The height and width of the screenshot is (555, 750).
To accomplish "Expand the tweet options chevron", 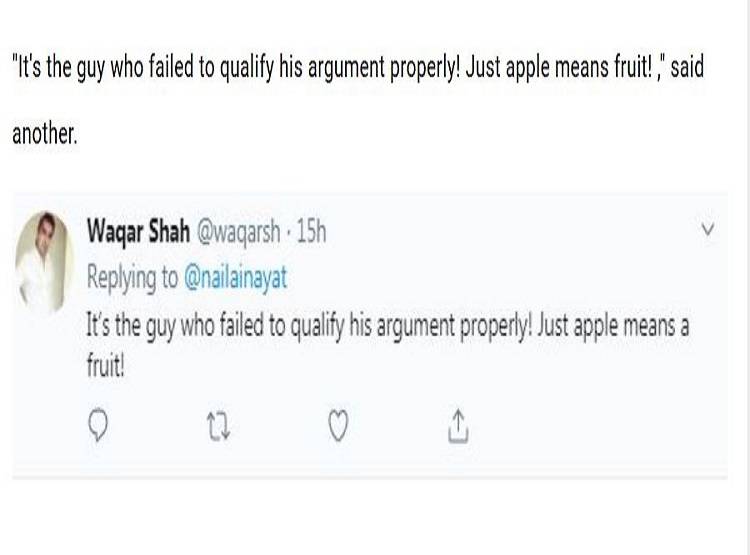I will [708, 231].
